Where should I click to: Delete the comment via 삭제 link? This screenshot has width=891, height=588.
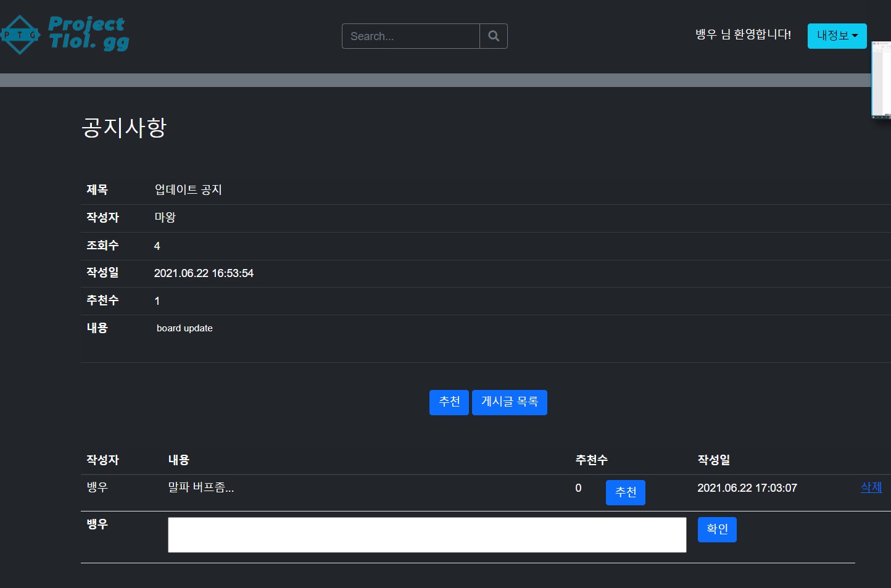871,487
